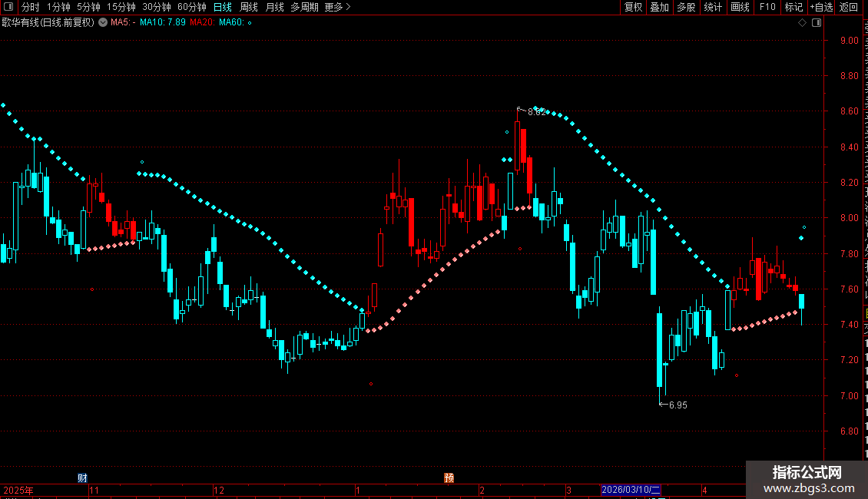Image resolution: width=868 pixels, height=499 pixels.
Task: Open F10 company info
Action: [767, 7]
